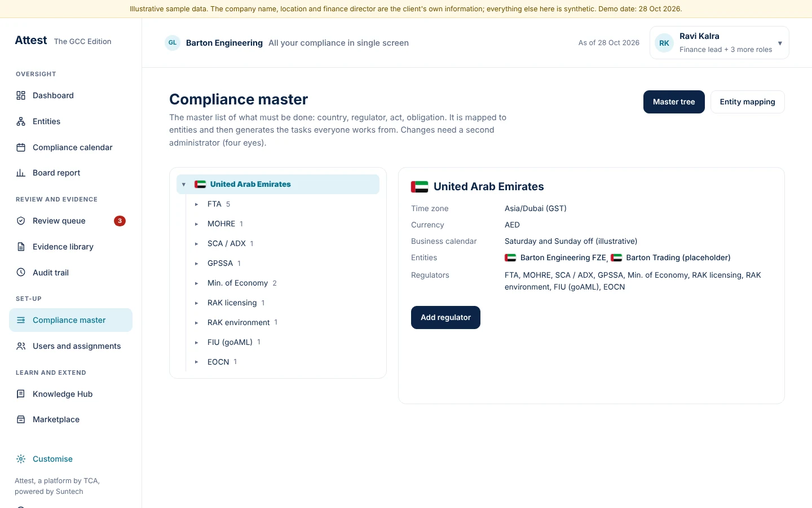
Task: Expand the EOCN regulator node
Action: coord(196,362)
